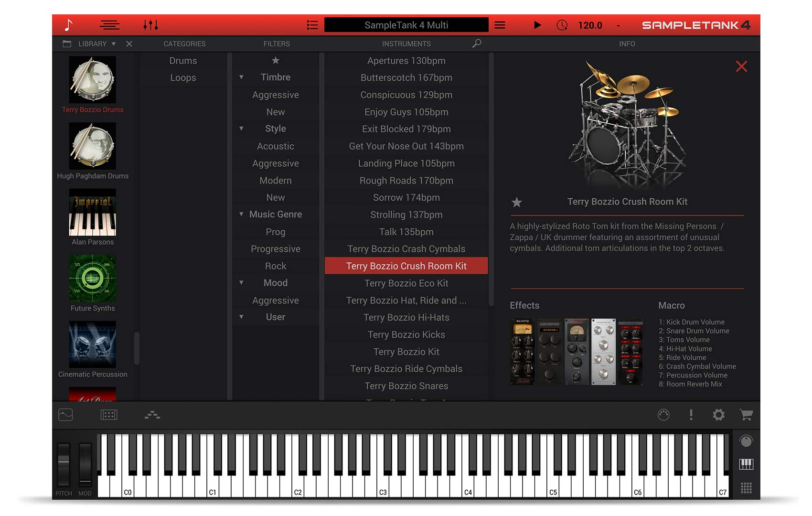Open the Play view with the music note icon

coord(69,25)
